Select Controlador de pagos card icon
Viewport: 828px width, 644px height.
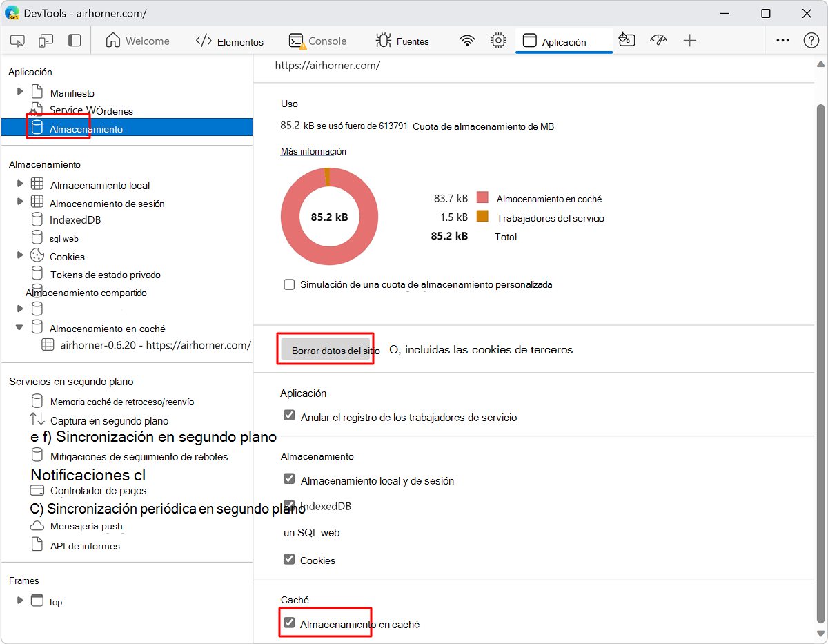pyautogui.click(x=37, y=490)
